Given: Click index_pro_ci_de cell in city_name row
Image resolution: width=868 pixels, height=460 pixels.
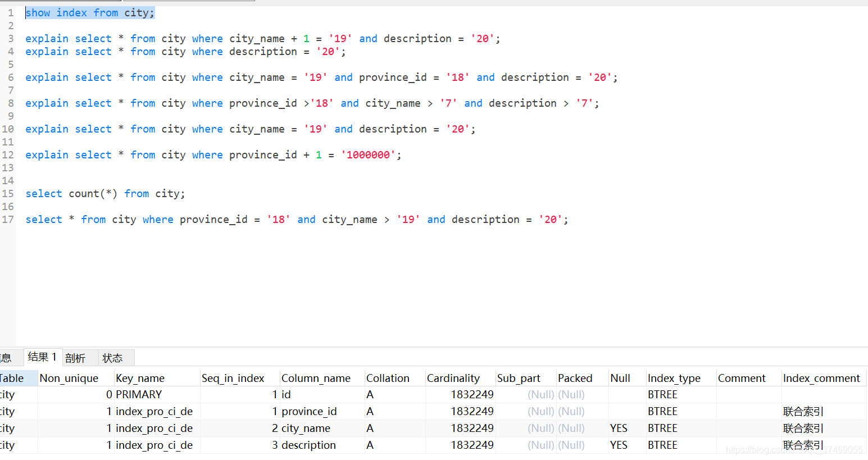Looking at the screenshot, I should pyautogui.click(x=157, y=428).
